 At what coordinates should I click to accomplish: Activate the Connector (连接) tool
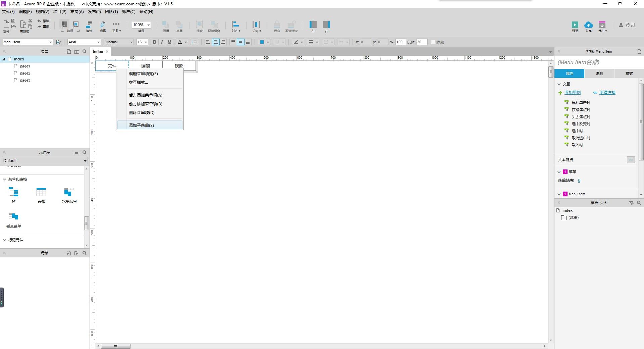pyautogui.click(x=89, y=26)
